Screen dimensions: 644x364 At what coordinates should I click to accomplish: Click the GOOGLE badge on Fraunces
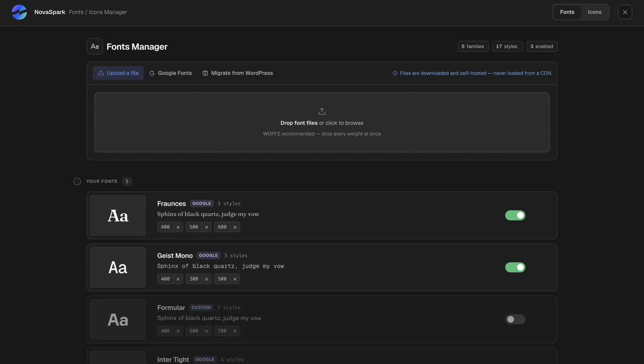[202, 204]
